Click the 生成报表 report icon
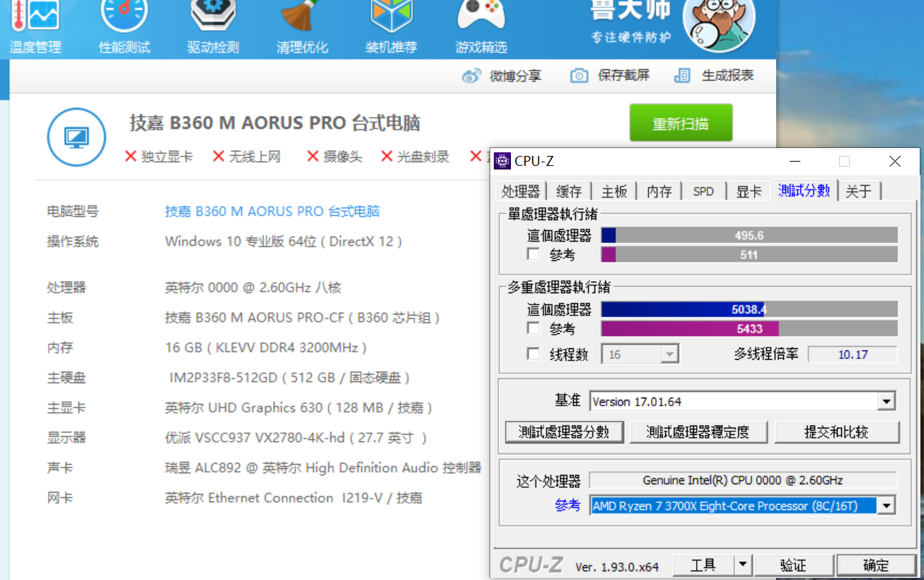924x580 pixels. click(682, 76)
